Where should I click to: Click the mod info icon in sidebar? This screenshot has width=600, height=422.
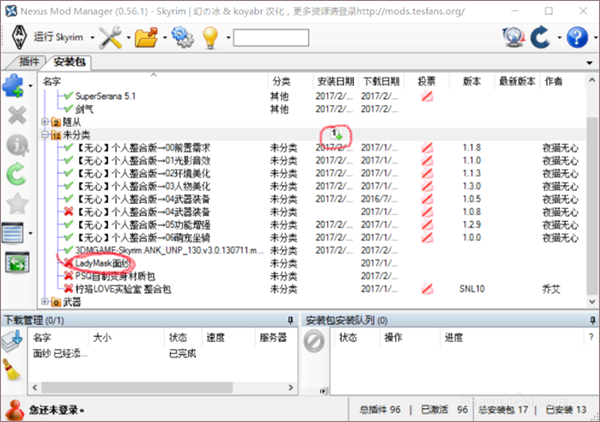(17, 145)
